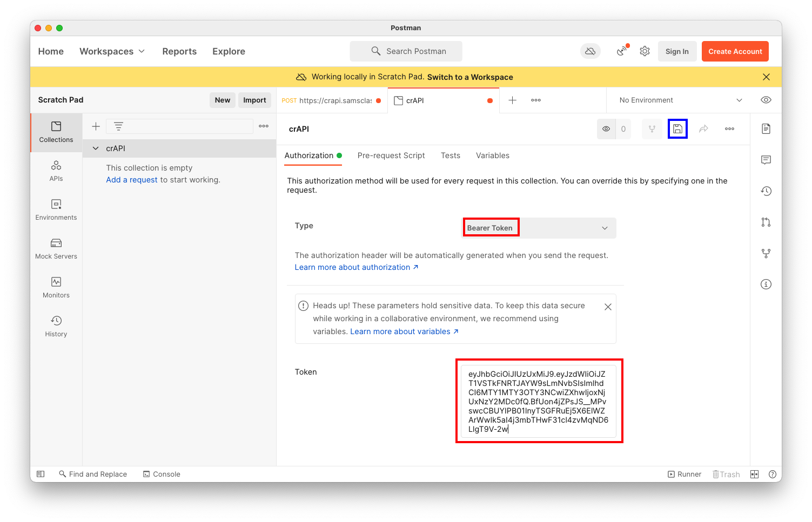
Task: Open the changelog history icon in right sidebar
Action: pyautogui.click(x=766, y=191)
